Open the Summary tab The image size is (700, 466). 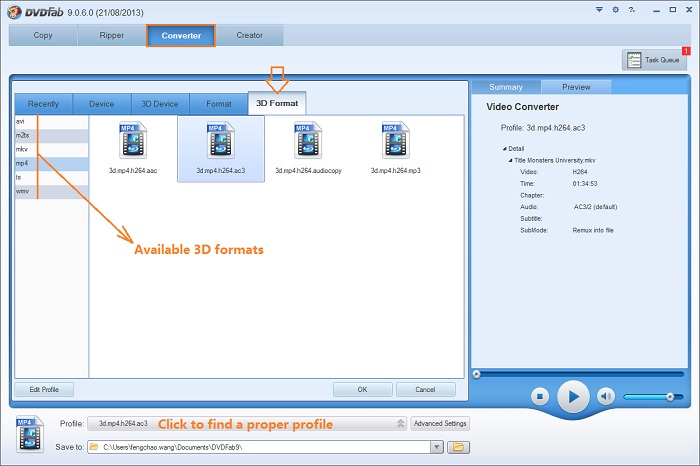point(506,87)
